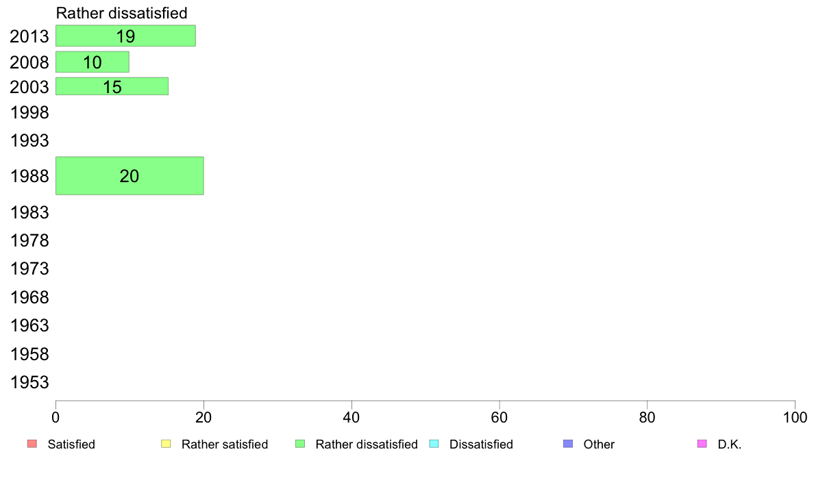
Task: Click the cyan Dissatisfied legend swatch
Action: click(x=434, y=444)
